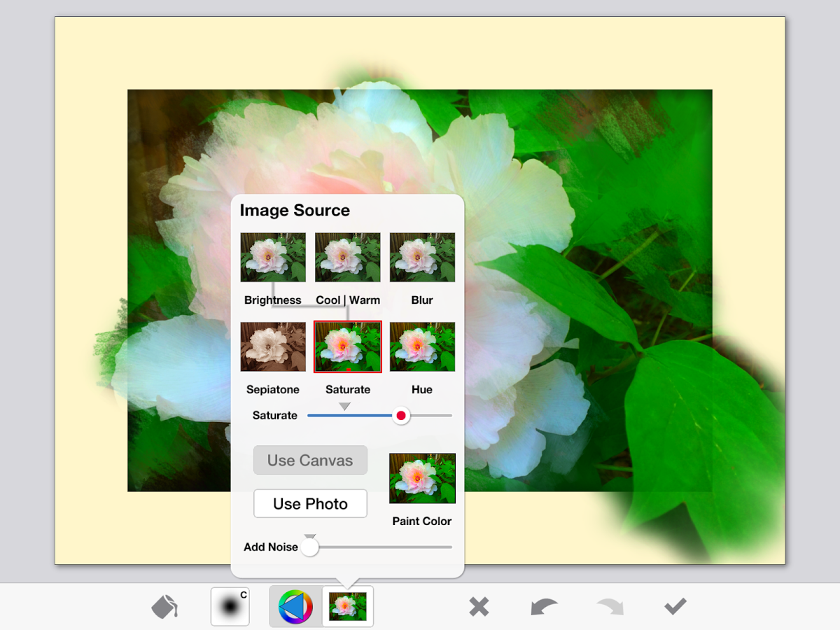The image size is (840, 630).
Task: Undo the last paint stroke
Action: 543,605
